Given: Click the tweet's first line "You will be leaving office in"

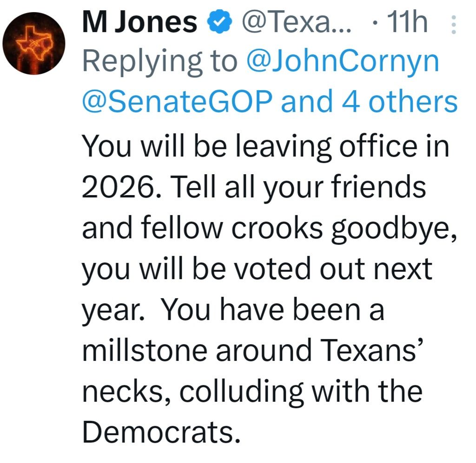Looking at the screenshot, I should click(265, 148).
